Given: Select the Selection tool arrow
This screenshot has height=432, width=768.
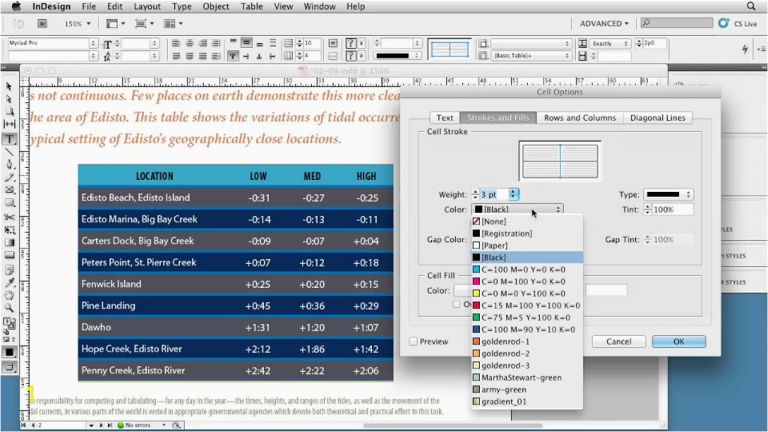Looking at the screenshot, I should point(9,86).
